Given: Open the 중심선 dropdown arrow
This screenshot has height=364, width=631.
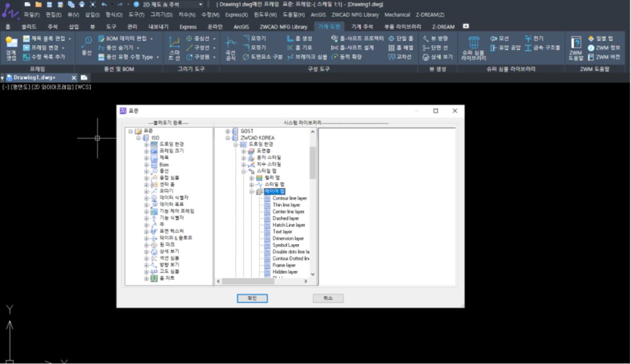Looking at the screenshot, I should pos(214,39).
